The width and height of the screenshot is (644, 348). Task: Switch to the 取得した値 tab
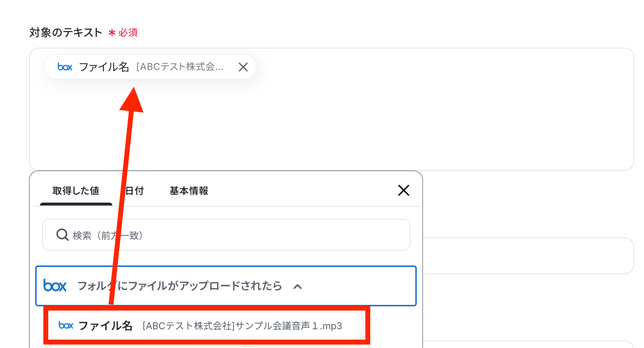[76, 191]
